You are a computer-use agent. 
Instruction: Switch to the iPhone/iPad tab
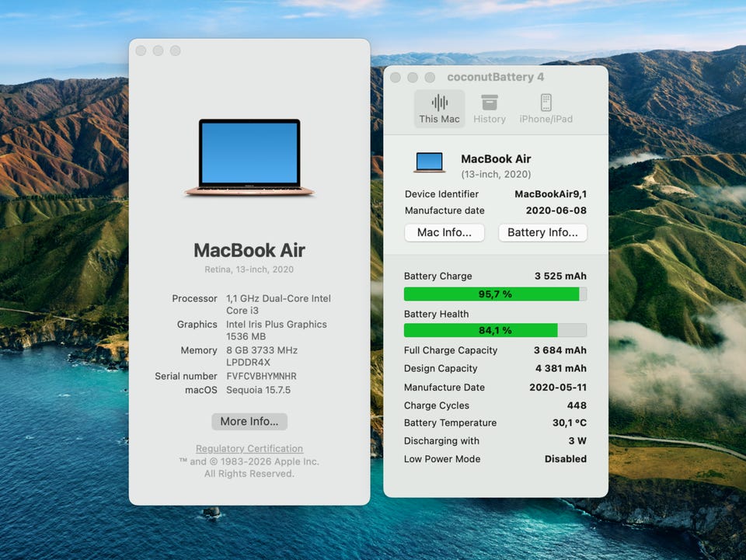pyautogui.click(x=546, y=110)
